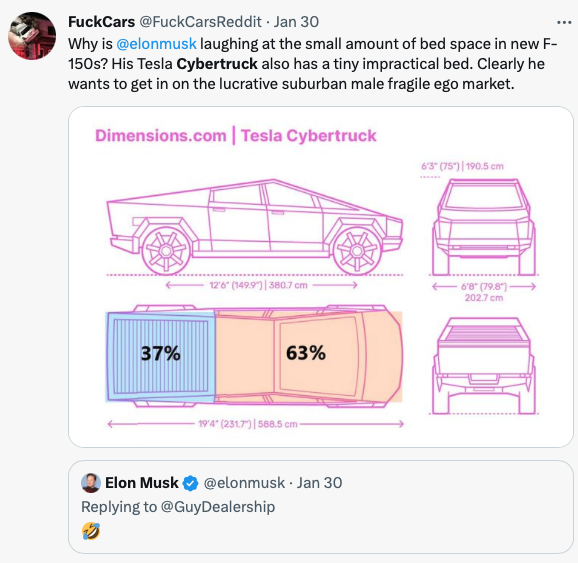Open the Elon Musk name in the quoted tweet
The image size is (578, 563).
(142, 483)
